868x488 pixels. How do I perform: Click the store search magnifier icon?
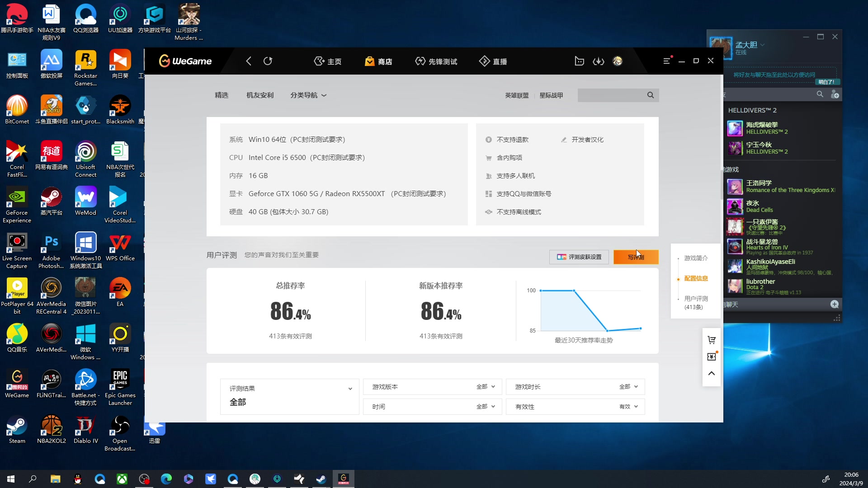[x=651, y=95]
